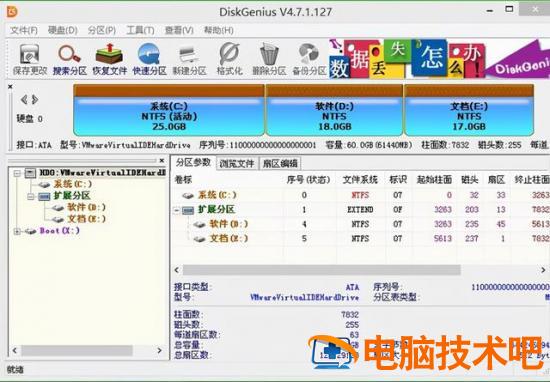Open the 文件(F) menu
Viewport: 550px width, 382px height.
(x=24, y=31)
